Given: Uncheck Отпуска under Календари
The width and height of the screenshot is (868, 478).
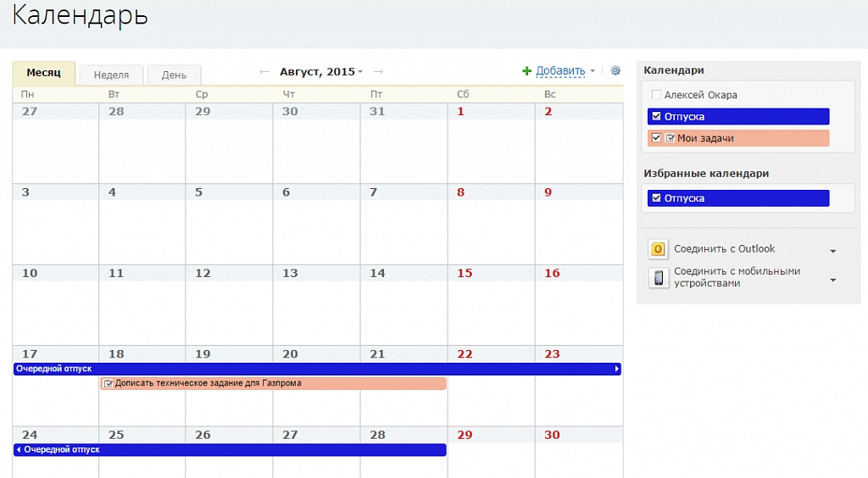Looking at the screenshot, I should (655, 117).
